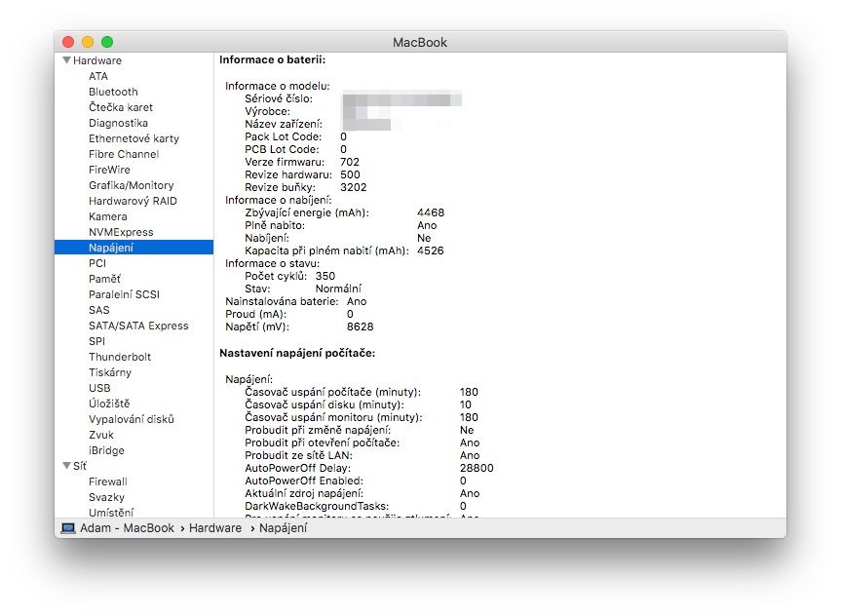Click the full charge capacity value 4526

point(430,250)
